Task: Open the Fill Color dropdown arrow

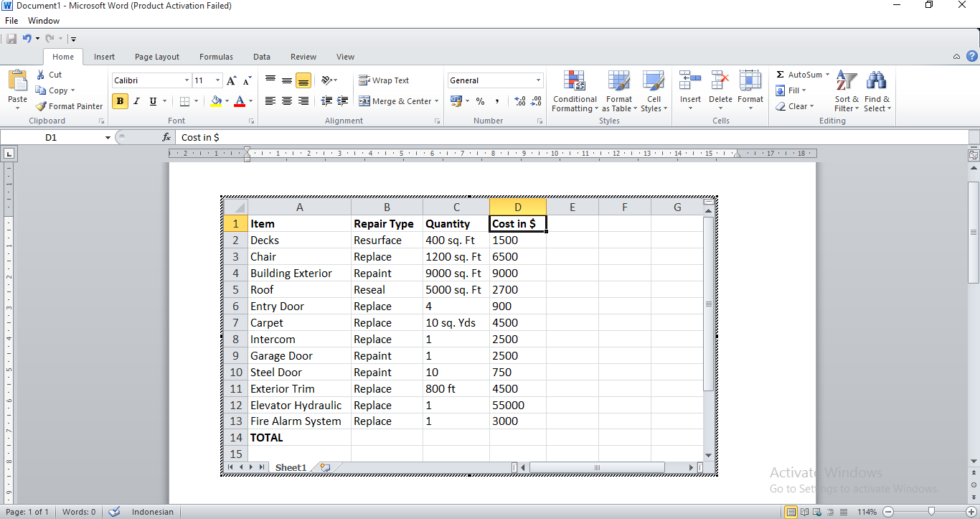Action: click(x=227, y=101)
